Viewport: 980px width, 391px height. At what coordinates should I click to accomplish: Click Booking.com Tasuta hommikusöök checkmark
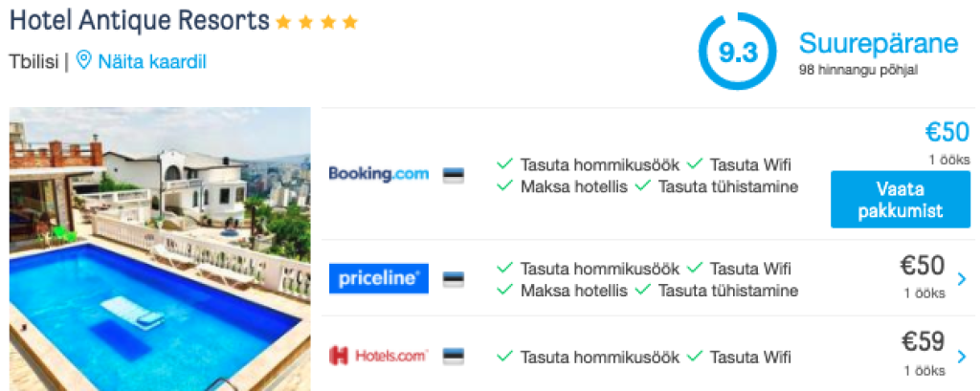(505, 164)
